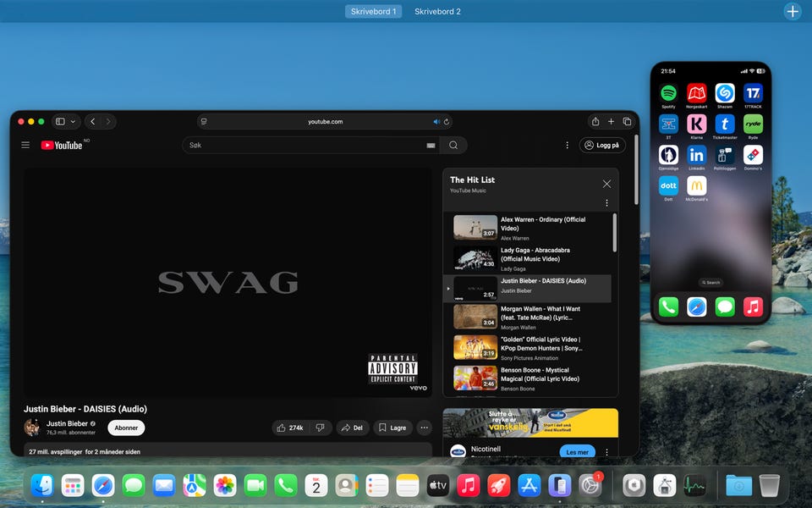Viewport: 812px width, 508px height.
Task: Select the Skrivebord 1 desktop
Action: (x=373, y=12)
